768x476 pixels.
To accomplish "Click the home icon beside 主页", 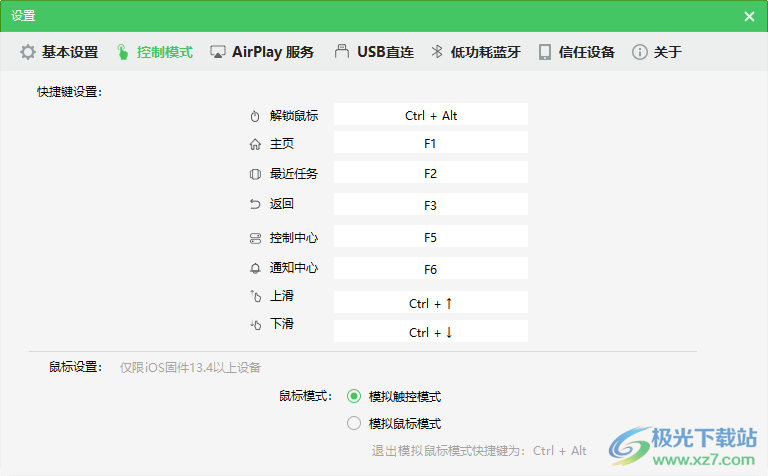I will [x=255, y=144].
